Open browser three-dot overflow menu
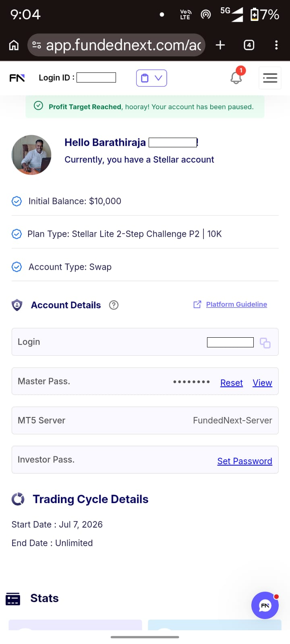The width and height of the screenshot is (290, 644). (x=276, y=45)
